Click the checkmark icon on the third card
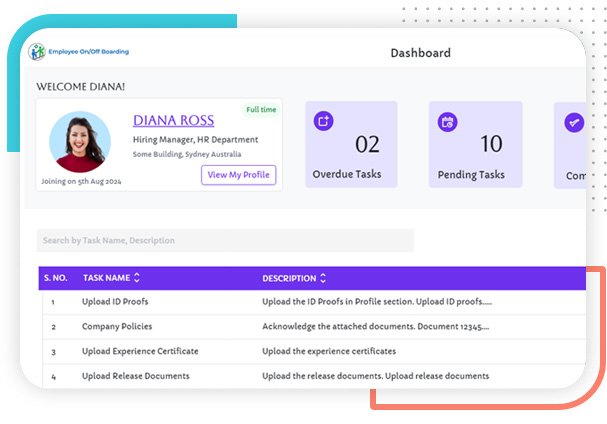The width and height of the screenshot is (607, 424). tap(573, 122)
